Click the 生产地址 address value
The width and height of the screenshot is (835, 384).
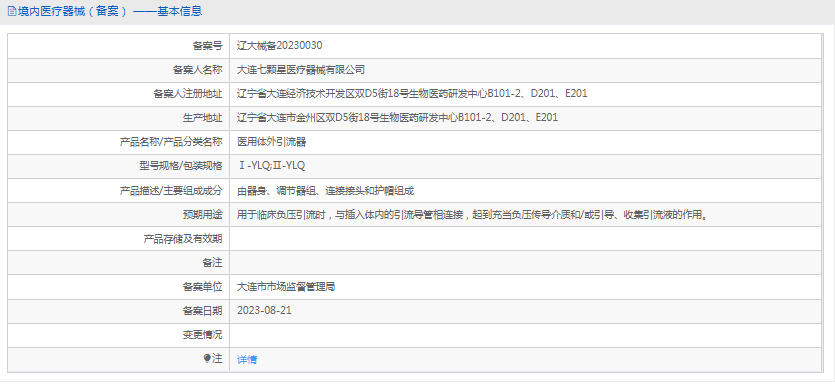(397, 118)
